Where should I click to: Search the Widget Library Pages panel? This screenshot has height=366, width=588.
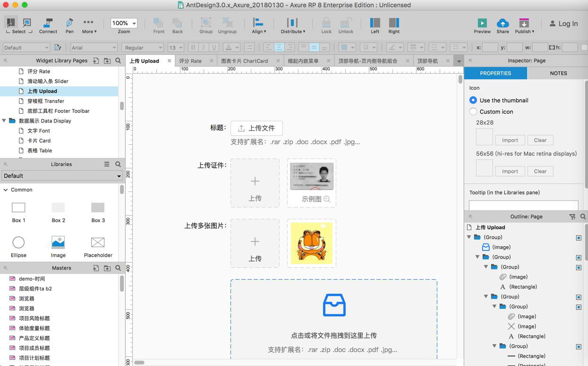[x=118, y=60]
